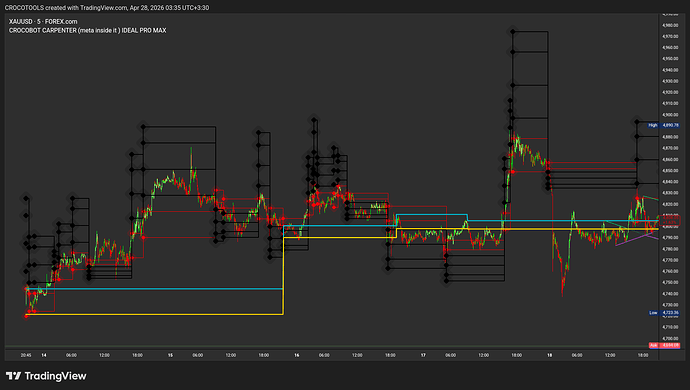Click the XAUUSD · 5 · FOREX.com symbol title
Screen dimensions: 690x390
click(x=43, y=21)
